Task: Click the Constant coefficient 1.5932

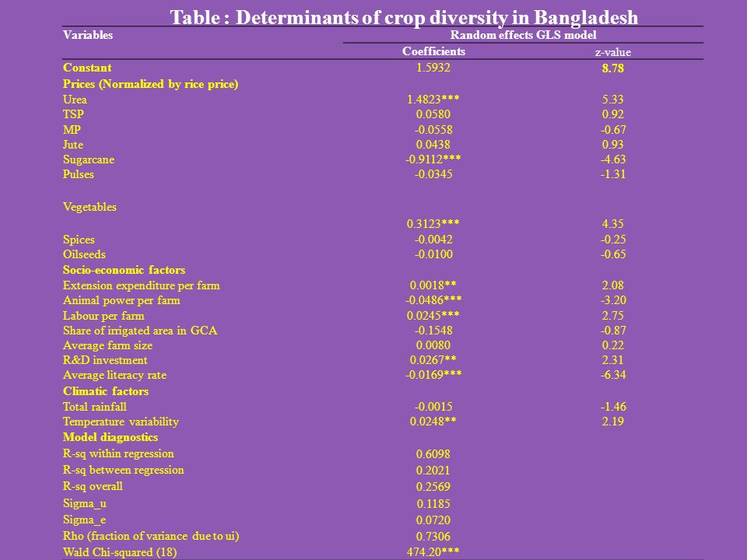Action: (433, 67)
